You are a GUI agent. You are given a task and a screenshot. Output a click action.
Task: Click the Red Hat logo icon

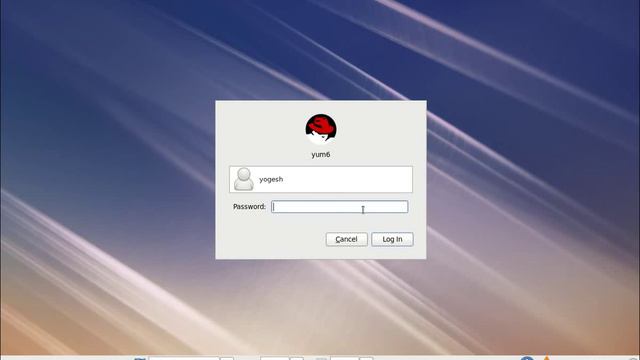[x=321, y=129]
